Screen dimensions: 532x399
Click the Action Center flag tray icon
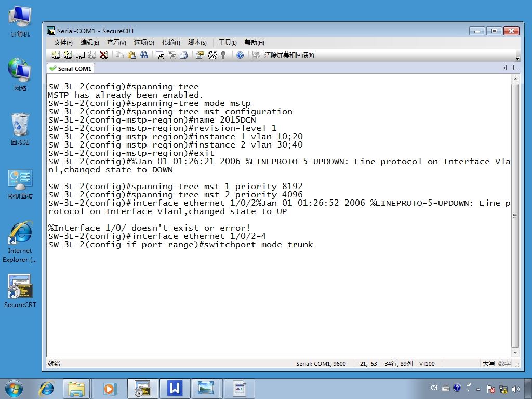pyautogui.click(x=490, y=389)
